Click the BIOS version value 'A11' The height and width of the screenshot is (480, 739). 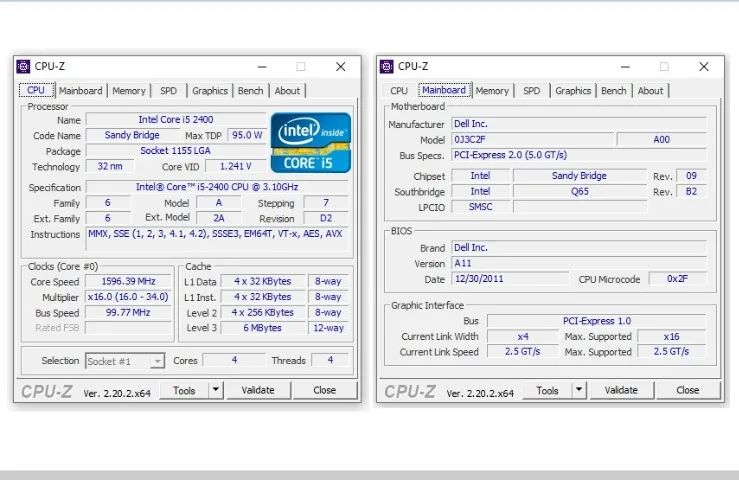579,263
